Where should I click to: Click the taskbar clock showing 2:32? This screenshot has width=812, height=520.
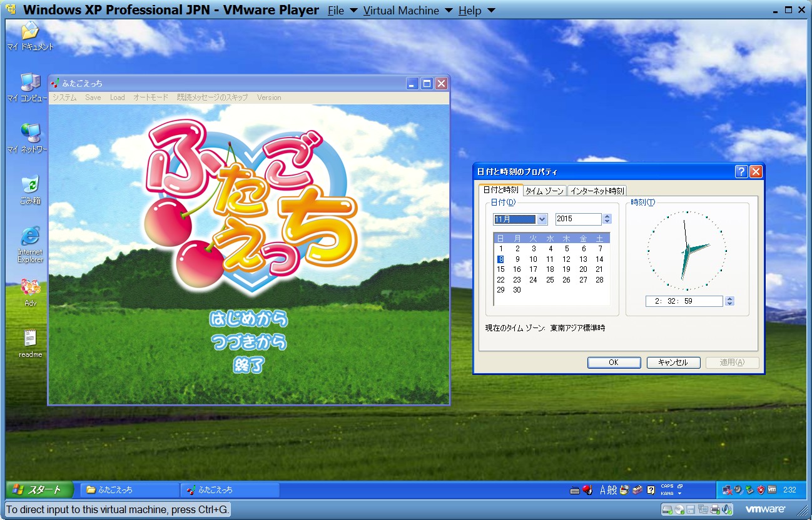click(789, 490)
